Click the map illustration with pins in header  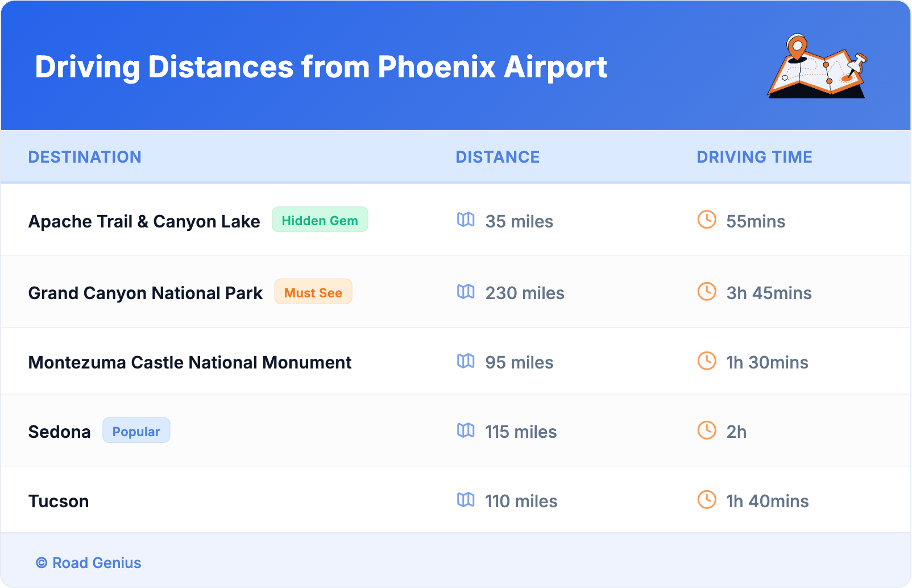[817, 67]
